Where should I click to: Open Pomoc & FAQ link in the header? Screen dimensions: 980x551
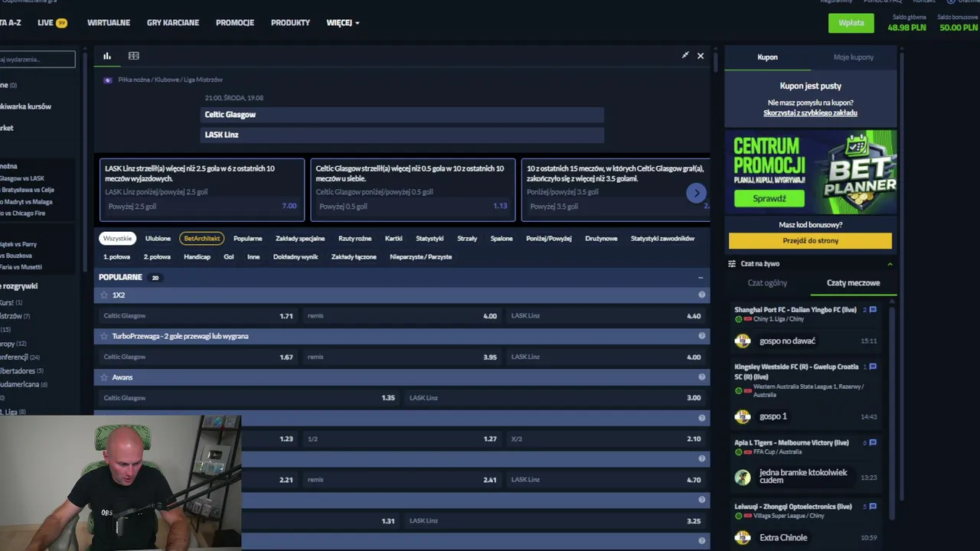coord(883,2)
